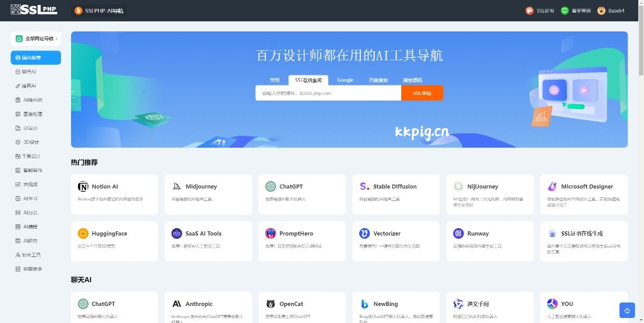Select AI办公 in the sidebar
The image size is (644, 323).
[26, 212]
